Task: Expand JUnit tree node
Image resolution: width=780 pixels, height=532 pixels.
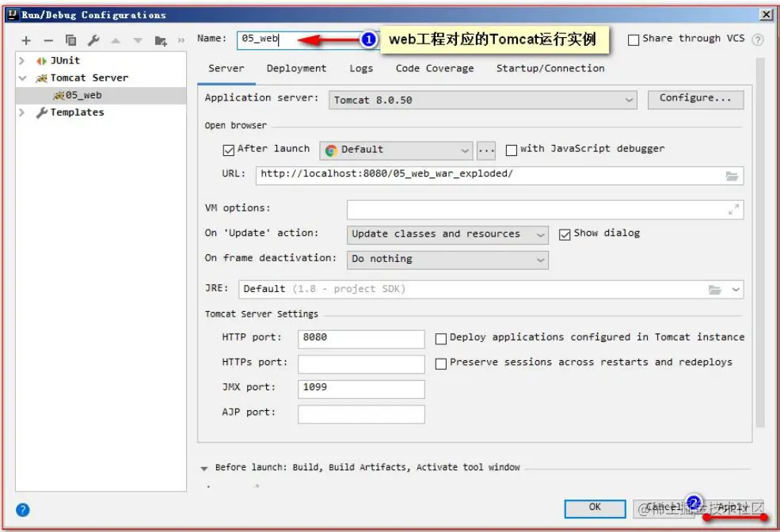Action: (x=22, y=61)
